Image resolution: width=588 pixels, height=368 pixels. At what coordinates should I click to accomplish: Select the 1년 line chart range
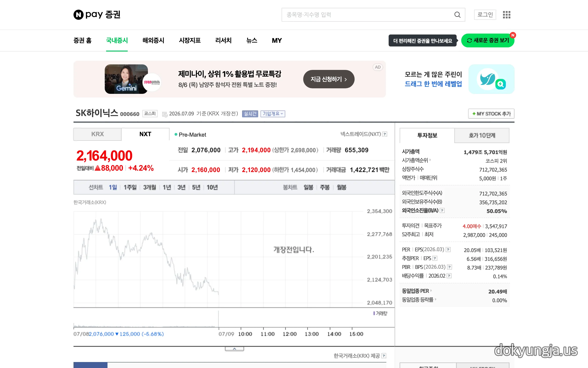[167, 187]
